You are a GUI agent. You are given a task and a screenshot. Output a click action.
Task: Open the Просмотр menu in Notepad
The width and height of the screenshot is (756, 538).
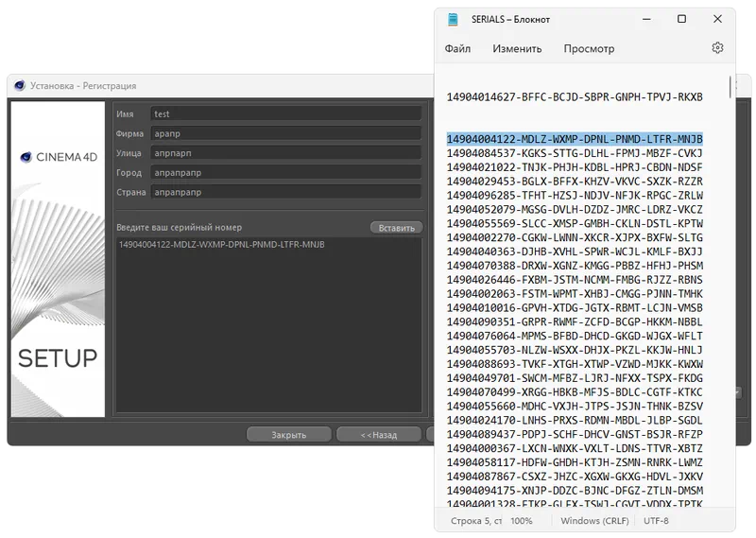tap(589, 49)
